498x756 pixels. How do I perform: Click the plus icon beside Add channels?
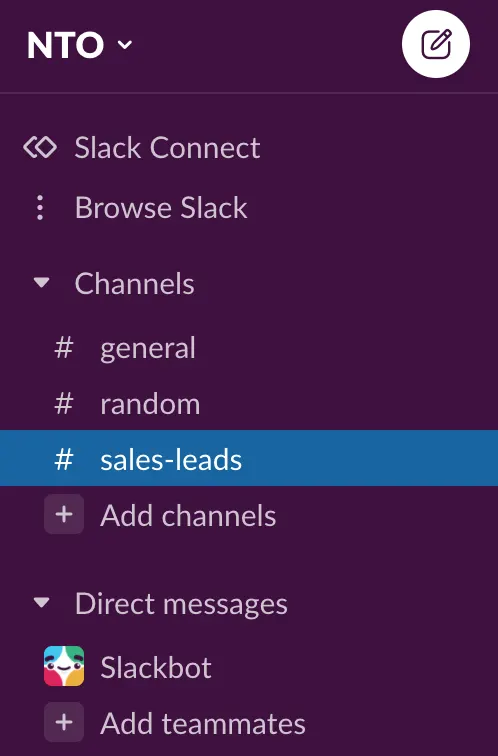(64, 514)
